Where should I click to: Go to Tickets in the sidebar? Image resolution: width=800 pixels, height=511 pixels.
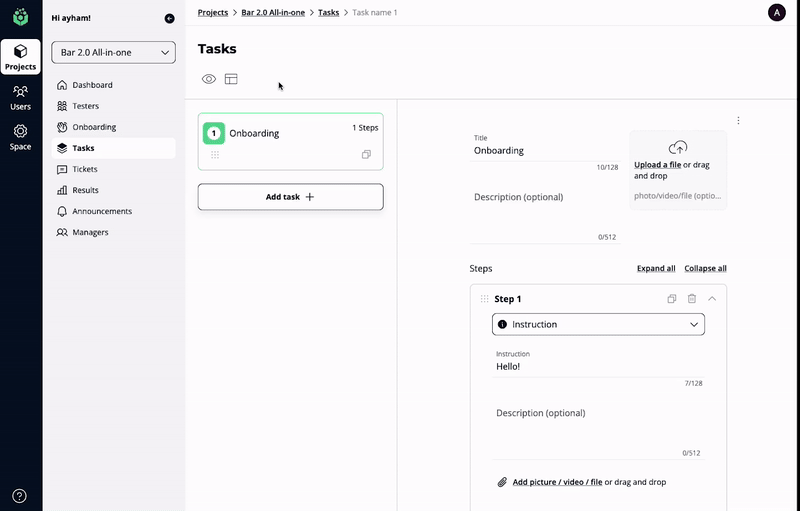tap(85, 169)
